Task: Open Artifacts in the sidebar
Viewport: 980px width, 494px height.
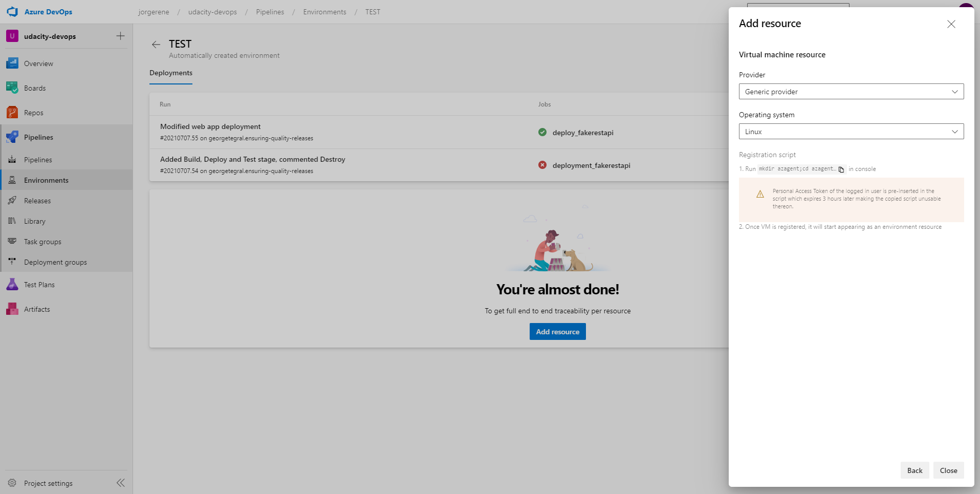Action: 67,309
